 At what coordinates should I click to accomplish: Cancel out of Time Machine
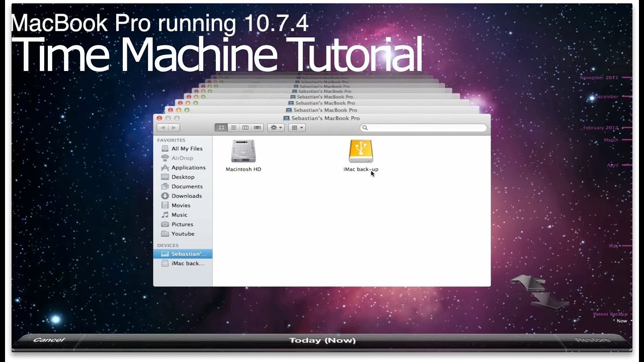coord(49,340)
